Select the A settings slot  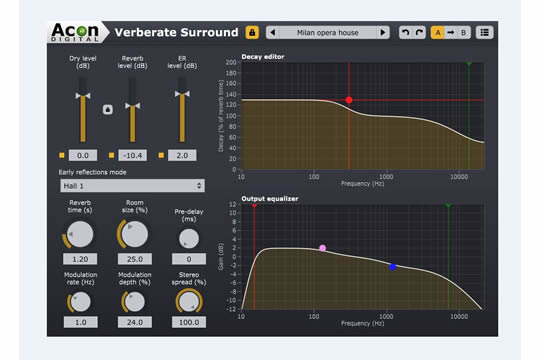438,32
